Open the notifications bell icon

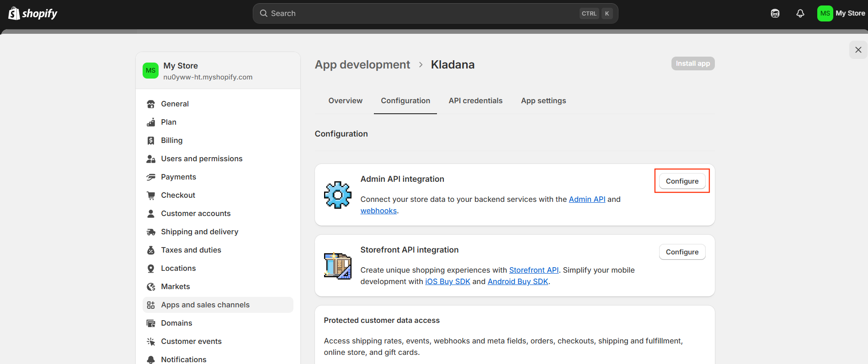click(x=800, y=14)
